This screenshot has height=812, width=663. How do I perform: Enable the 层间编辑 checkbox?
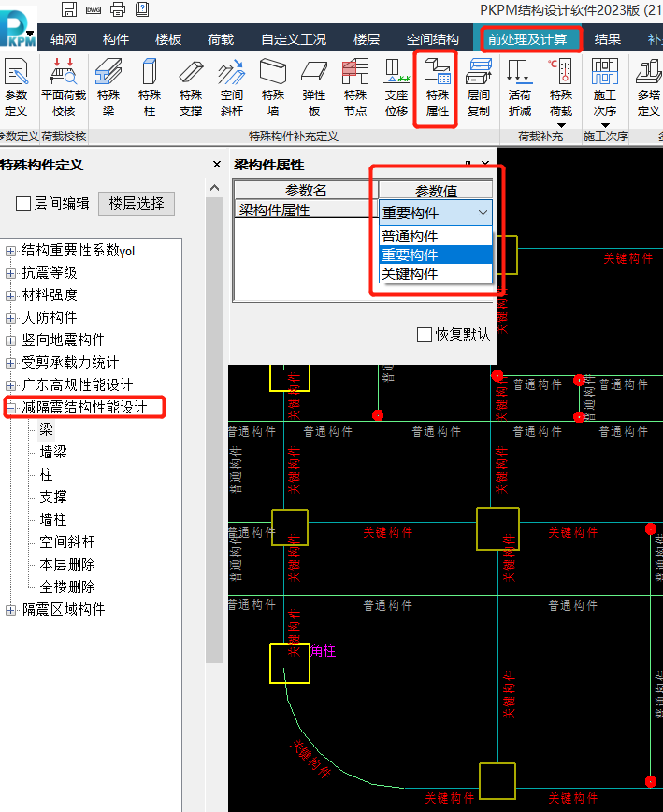23,204
